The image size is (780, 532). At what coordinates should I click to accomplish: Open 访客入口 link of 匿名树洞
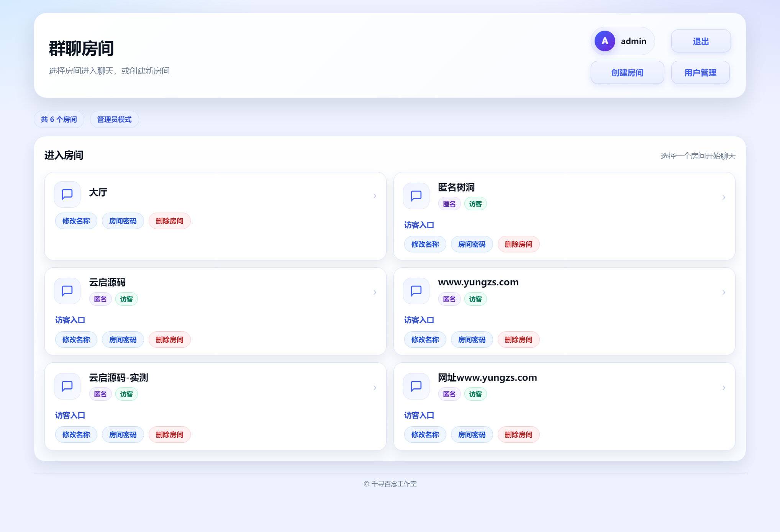click(419, 225)
